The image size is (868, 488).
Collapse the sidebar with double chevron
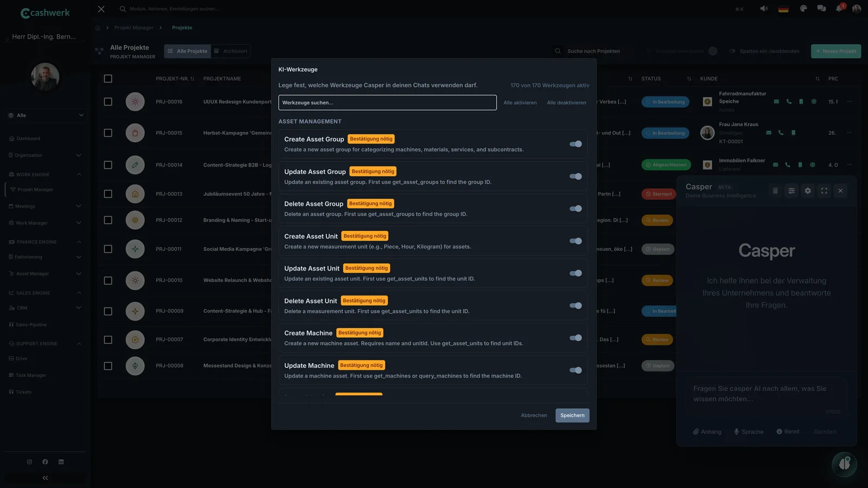(45, 478)
